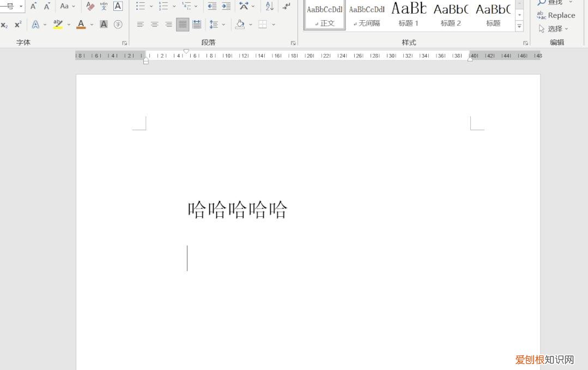The height and width of the screenshot is (370, 588).
Task: Click the clear formatting eraser icon
Action: click(90, 6)
